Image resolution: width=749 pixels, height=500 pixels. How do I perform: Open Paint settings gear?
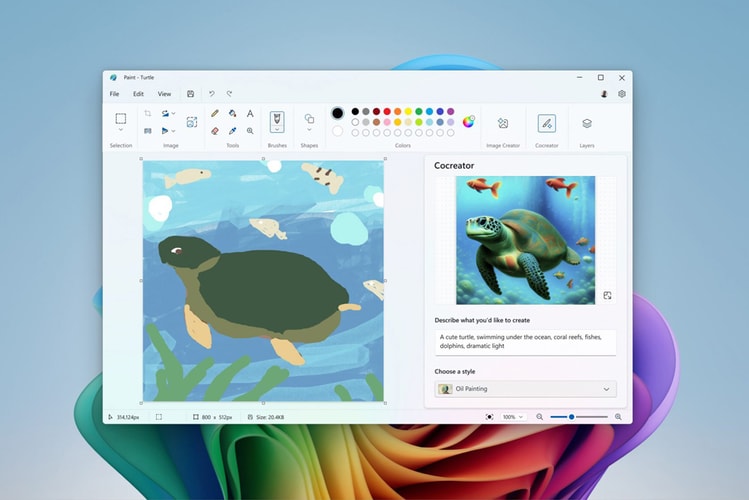point(621,94)
